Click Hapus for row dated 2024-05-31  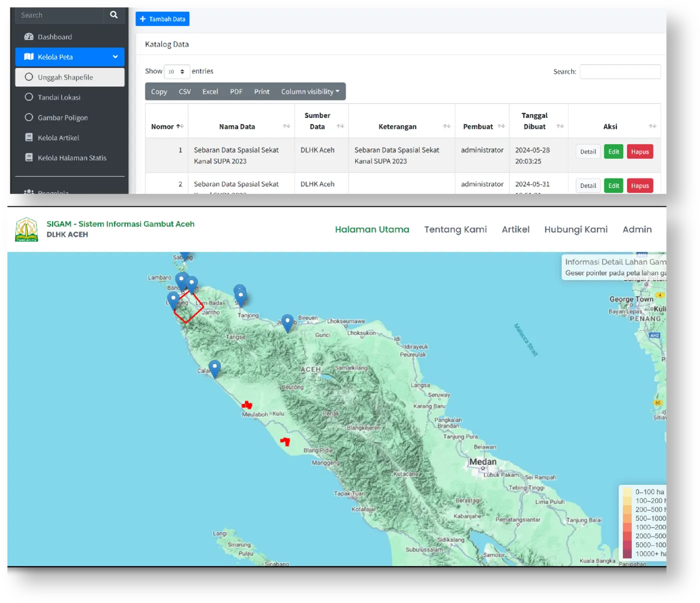click(x=640, y=185)
